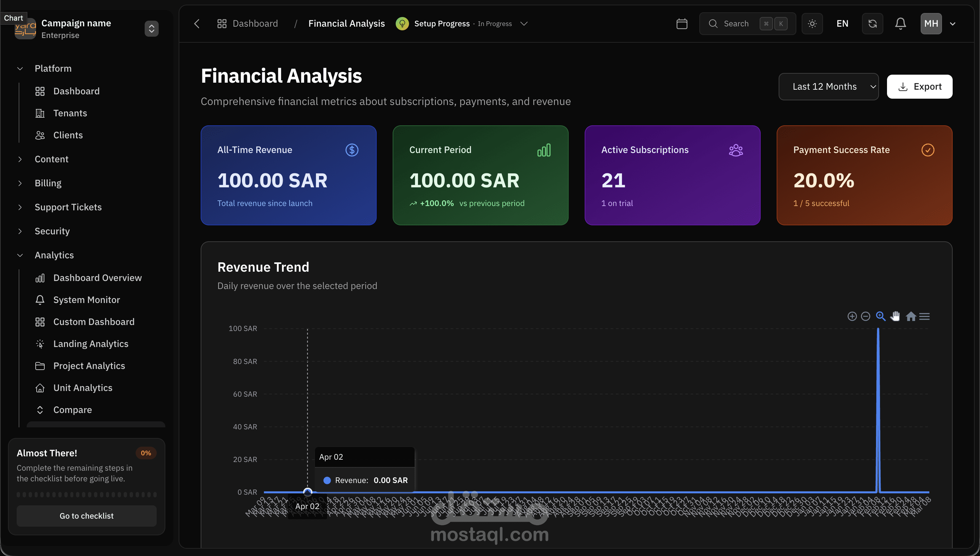Activate the chart panning hand tool
Screen dimensions: 980x556
pos(895,316)
